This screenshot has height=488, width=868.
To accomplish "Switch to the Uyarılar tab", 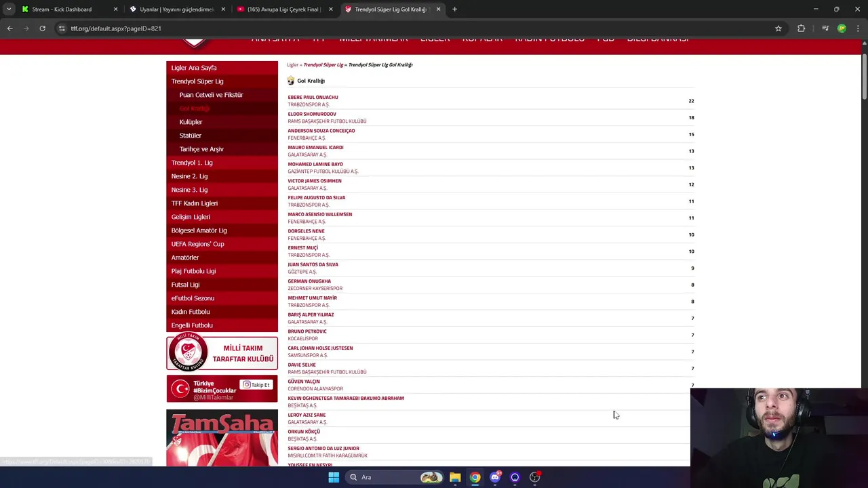I will tap(176, 9).
